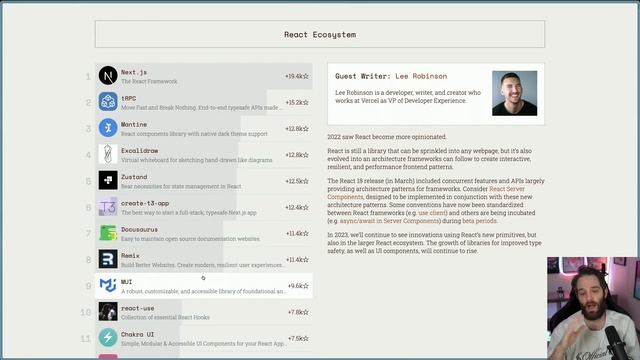Click the 'Guest Writer:' label
Viewport: 640px width, 360px height.
pyautogui.click(x=363, y=76)
